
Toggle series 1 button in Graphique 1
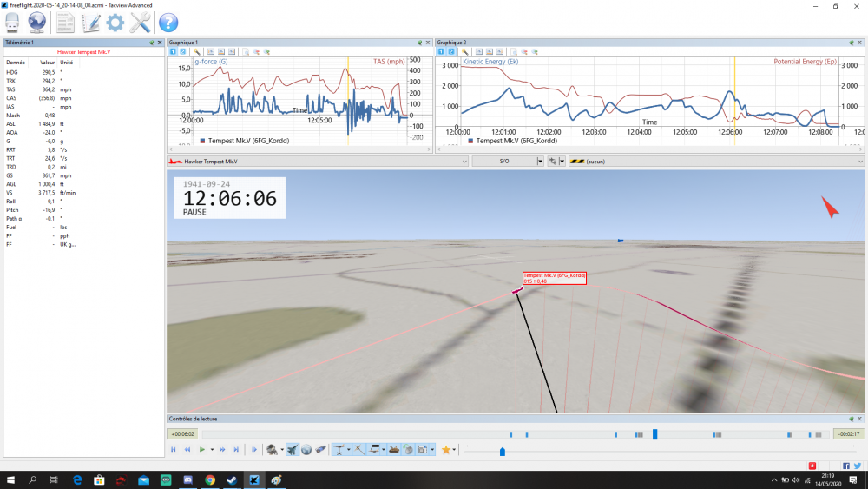172,51
